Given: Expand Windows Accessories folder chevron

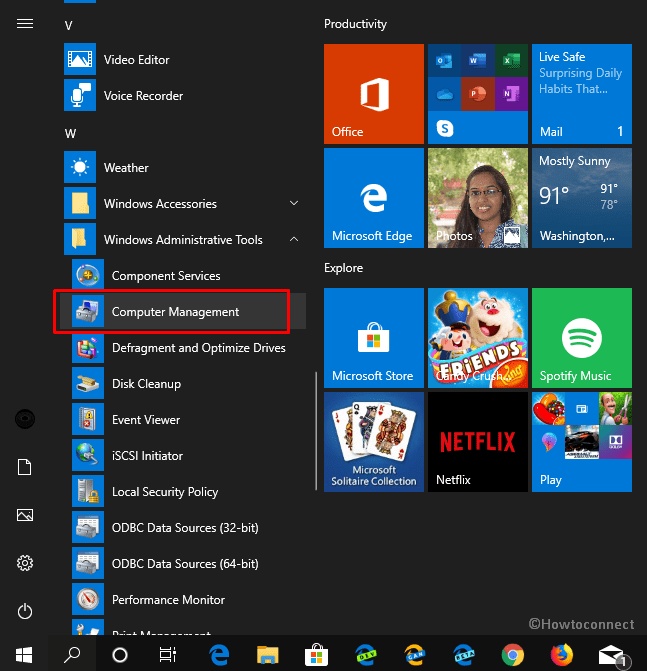Looking at the screenshot, I should [294, 203].
